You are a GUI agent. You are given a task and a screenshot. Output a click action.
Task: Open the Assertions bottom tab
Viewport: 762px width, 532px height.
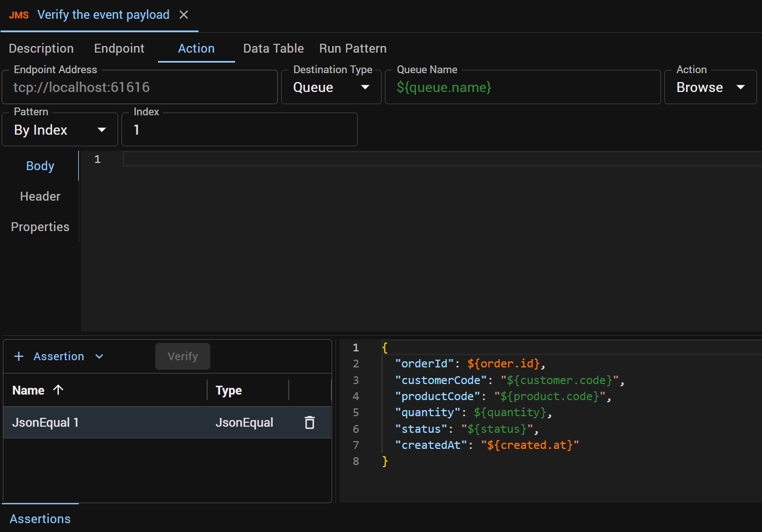[40, 519]
